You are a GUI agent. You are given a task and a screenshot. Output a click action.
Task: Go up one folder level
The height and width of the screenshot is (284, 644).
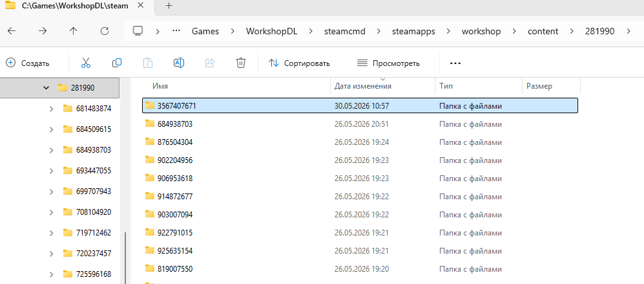[73, 31]
